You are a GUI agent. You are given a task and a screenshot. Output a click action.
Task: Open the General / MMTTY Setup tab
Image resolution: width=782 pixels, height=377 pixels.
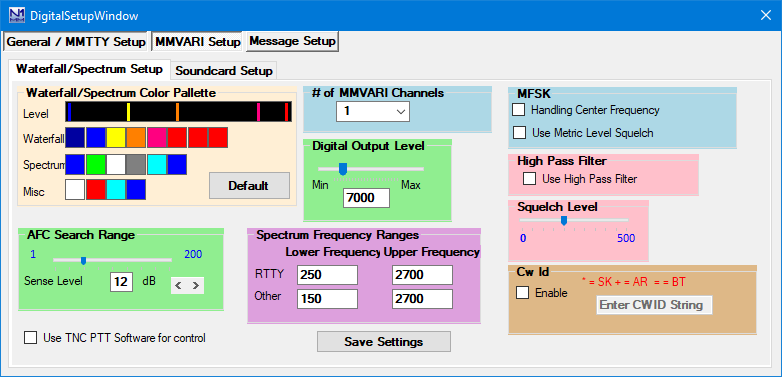click(76, 42)
